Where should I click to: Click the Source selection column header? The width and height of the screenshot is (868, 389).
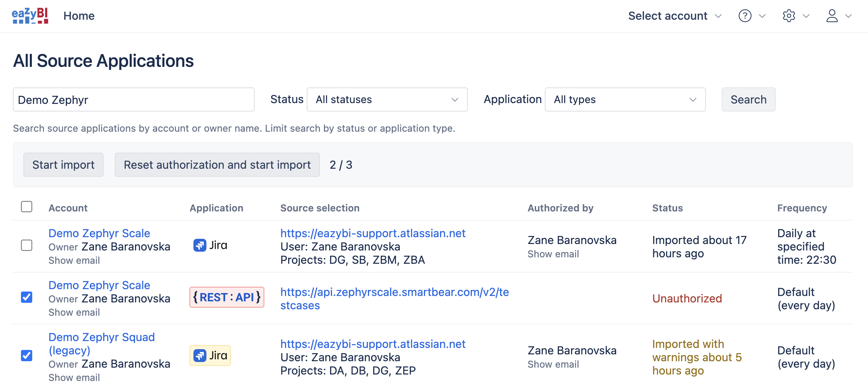coord(320,208)
